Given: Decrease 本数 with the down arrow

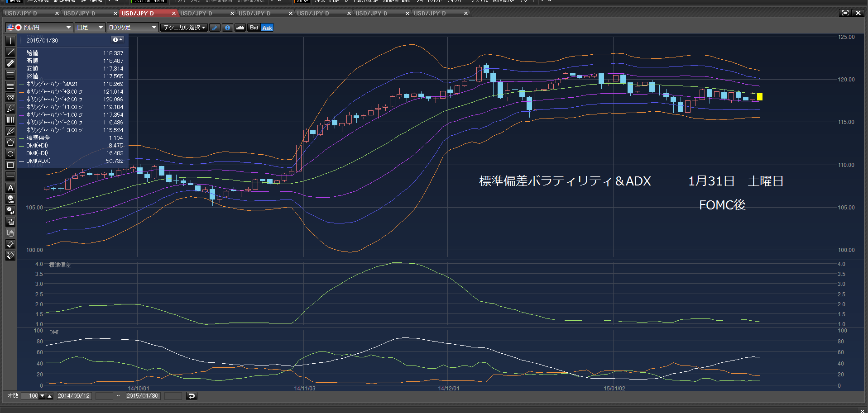Looking at the screenshot, I should tap(43, 396).
